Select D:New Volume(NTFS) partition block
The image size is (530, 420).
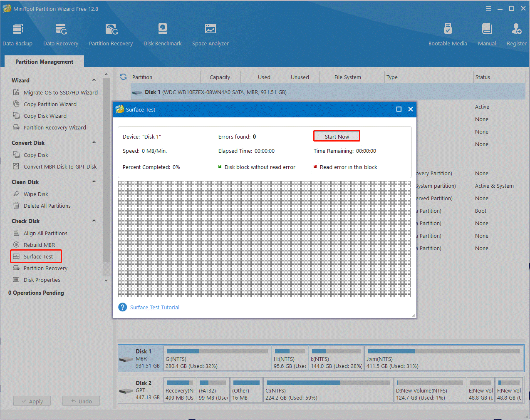coord(430,390)
